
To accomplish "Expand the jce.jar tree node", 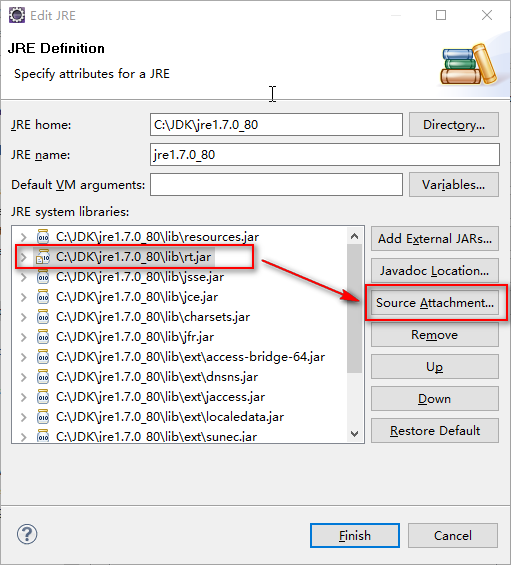I will tap(24, 297).
